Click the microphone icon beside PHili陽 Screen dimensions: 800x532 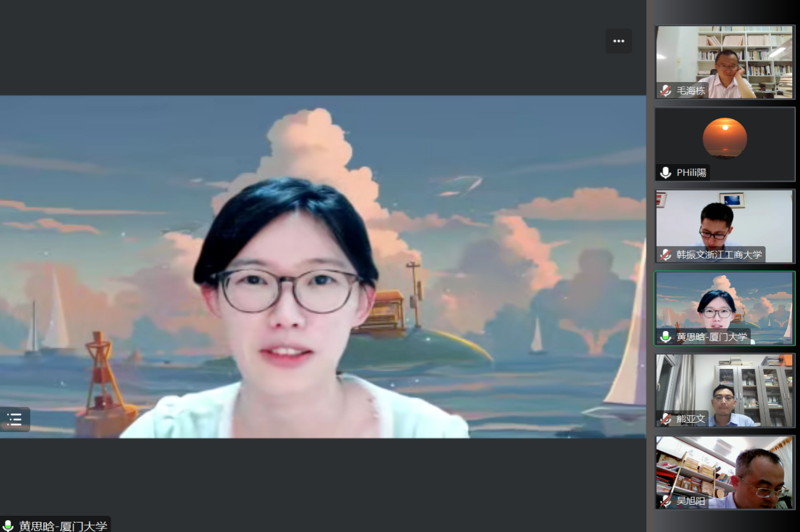pyautogui.click(x=666, y=173)
